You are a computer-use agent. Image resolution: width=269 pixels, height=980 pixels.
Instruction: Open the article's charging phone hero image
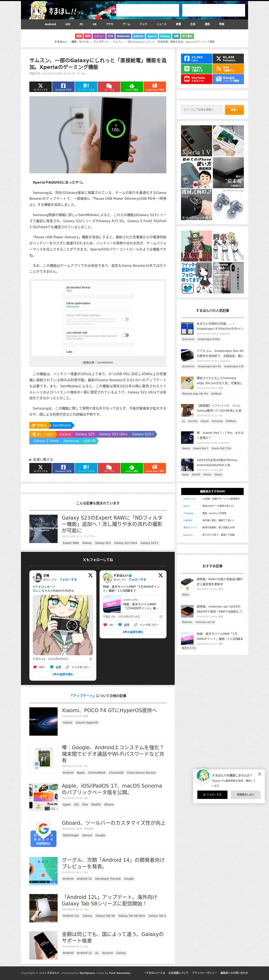tap(98, 135)
